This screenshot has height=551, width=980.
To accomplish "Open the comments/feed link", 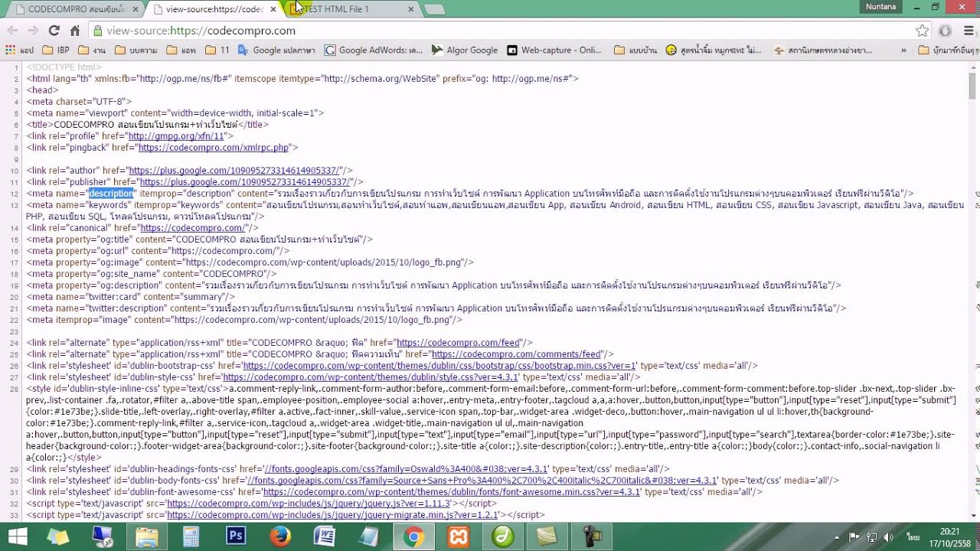I will (516, 354).
